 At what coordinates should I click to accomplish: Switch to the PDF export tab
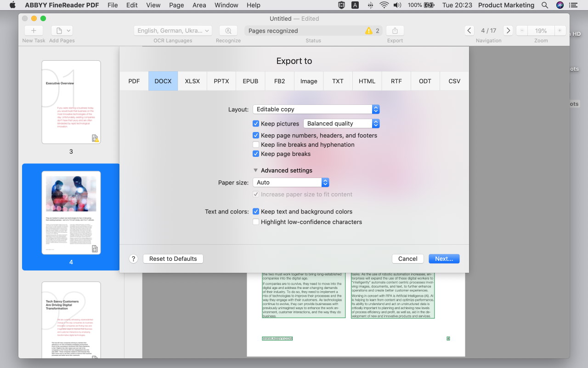[x=134, y=81]
